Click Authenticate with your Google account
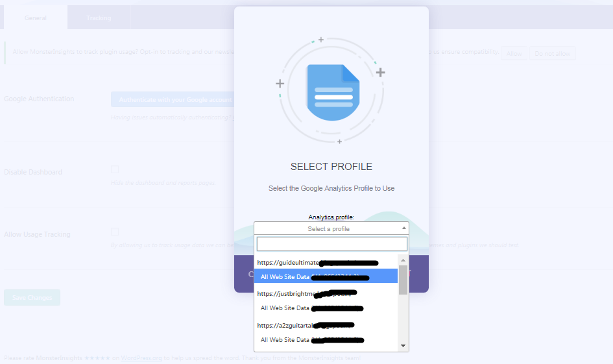 coord(173,100)
